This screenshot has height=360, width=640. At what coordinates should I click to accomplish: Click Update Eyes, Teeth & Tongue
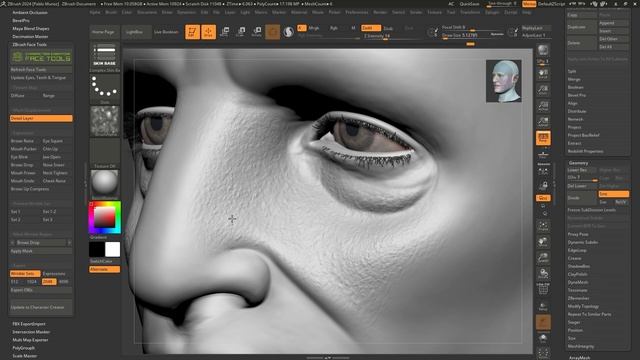(41, 78)
